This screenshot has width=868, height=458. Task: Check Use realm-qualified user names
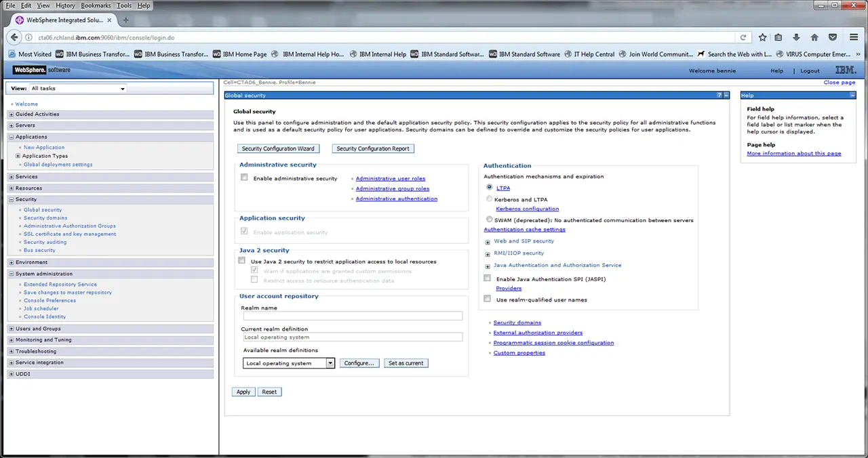pyautogui.click(x=487, y=299)
